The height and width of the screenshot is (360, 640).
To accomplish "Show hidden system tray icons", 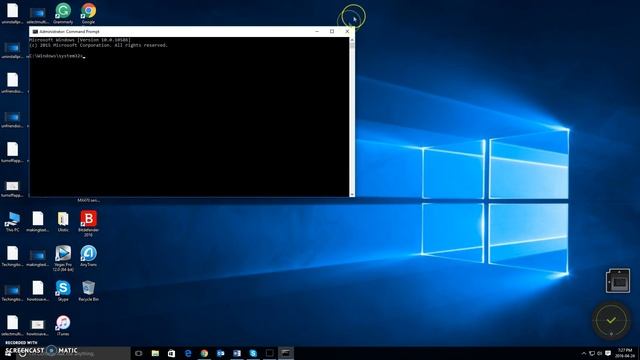I will coord(584,353).
